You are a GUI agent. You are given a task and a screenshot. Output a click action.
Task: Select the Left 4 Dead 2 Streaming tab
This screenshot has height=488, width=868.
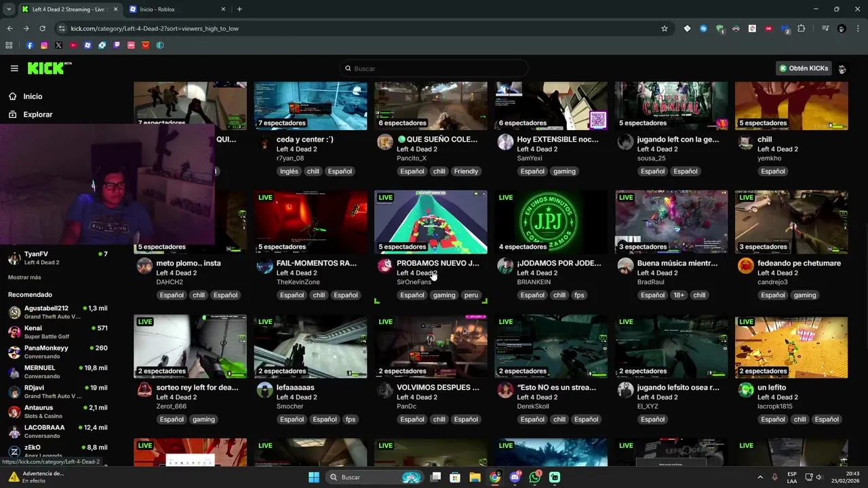pos(69,9)
